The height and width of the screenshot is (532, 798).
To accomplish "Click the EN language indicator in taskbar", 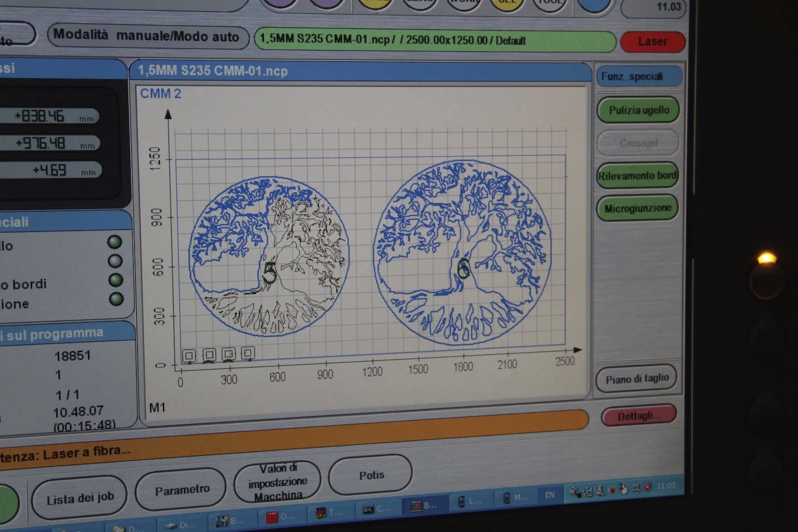I will 550,495.
